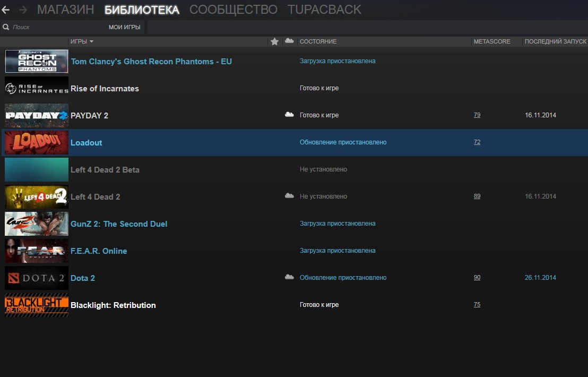Screen dimensions: 588x377
Task: Sort by the favorites star column
Action: point(274,41)
